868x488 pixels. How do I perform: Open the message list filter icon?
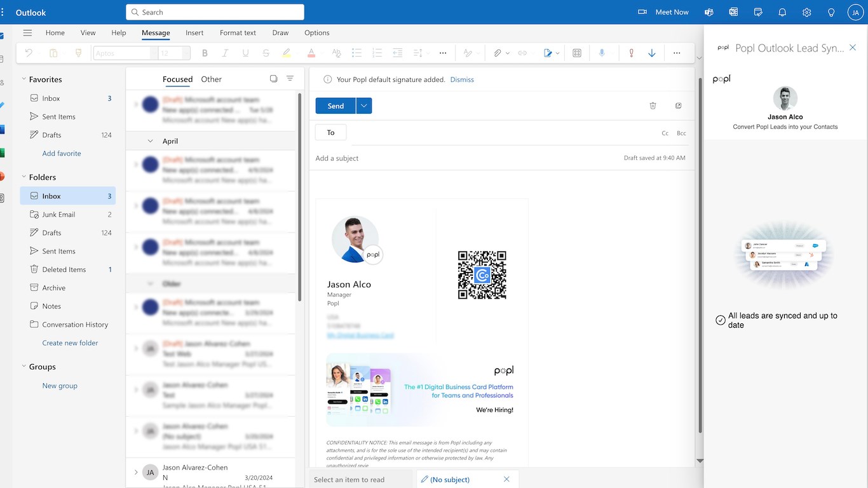pyautogui.click(x=290, y=79)
